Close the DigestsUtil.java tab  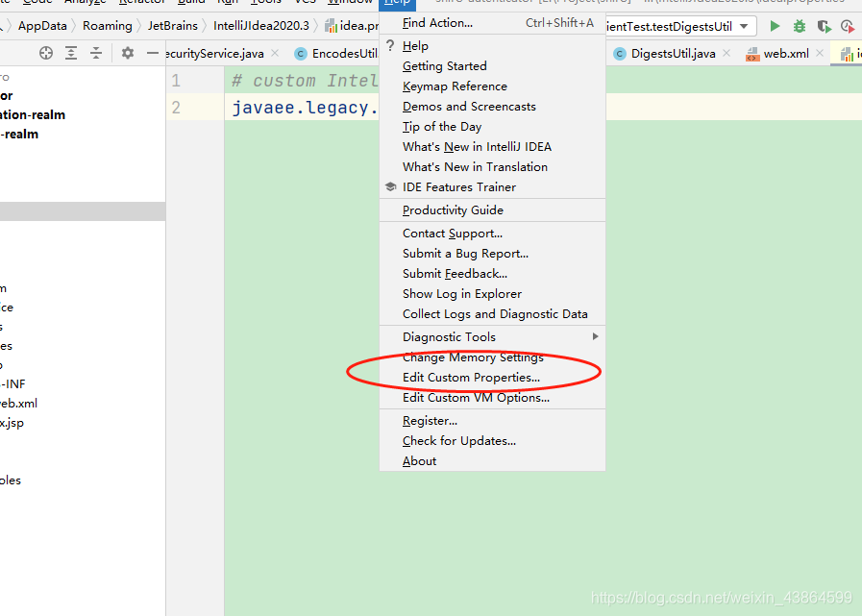tap(727, 53)
